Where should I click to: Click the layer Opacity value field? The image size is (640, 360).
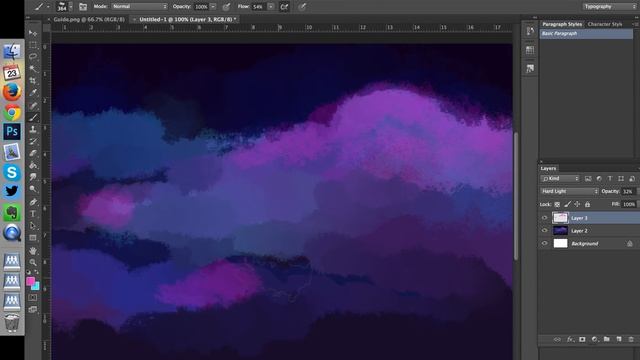pyautogui.click(x=628, y=191)
